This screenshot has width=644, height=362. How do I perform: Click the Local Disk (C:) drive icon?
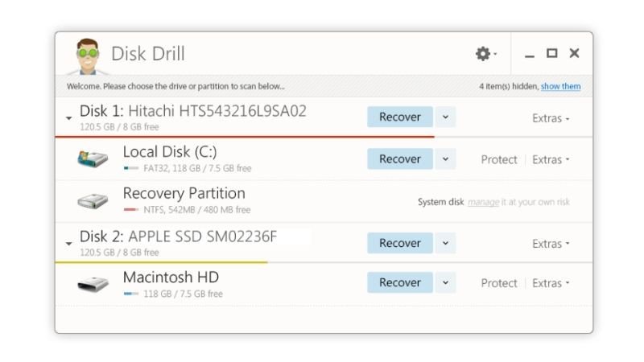[93, 158]
